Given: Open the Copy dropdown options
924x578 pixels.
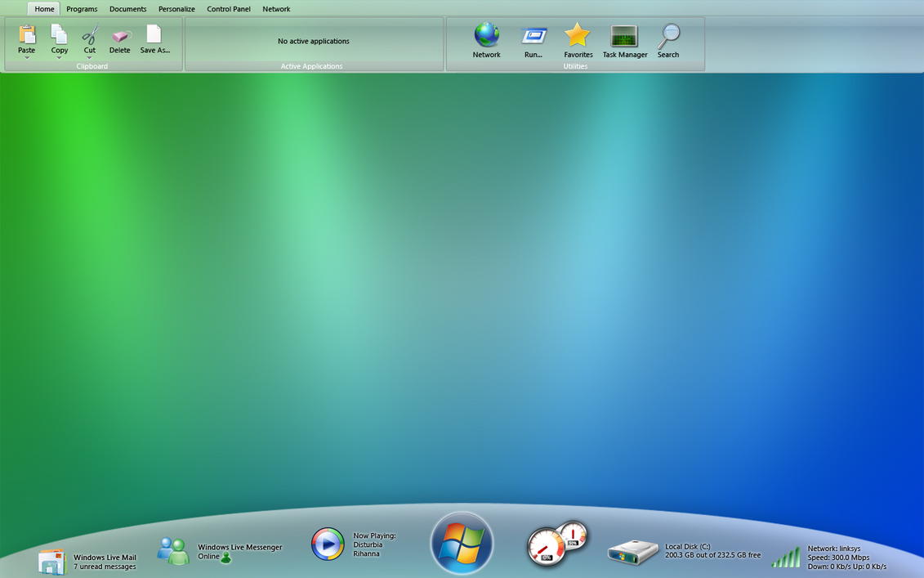Looking at the screenshot, I should [x=58, y=58].
